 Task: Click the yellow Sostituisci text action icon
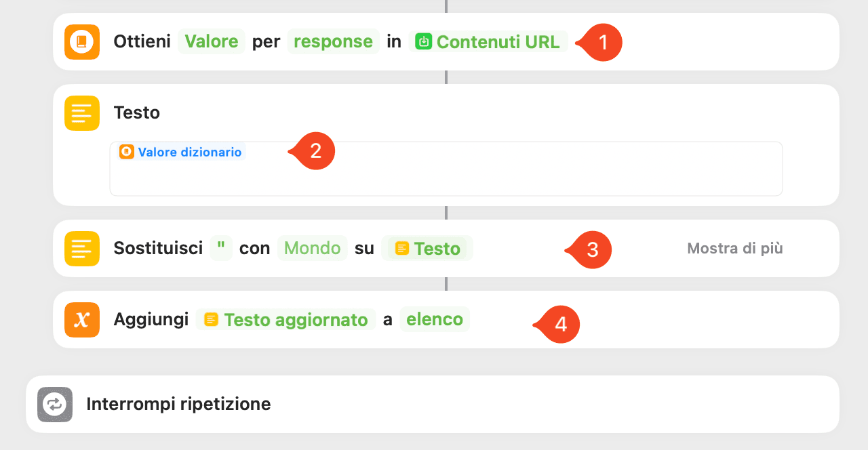click(x=82, y=249)
